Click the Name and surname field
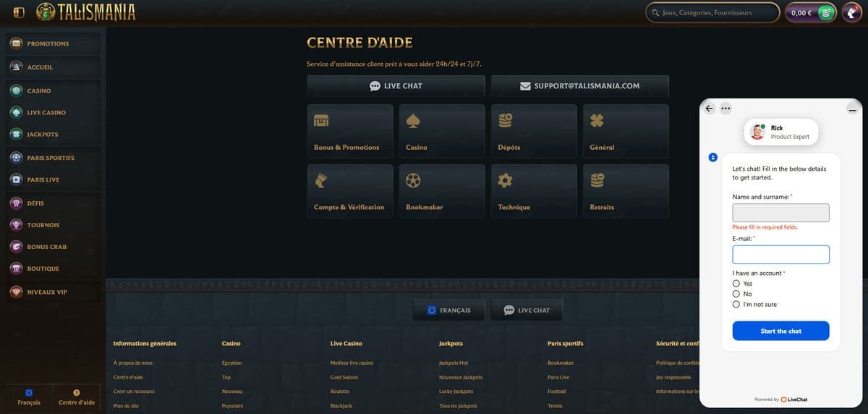This screenshot has width=868, height=414. 781,213
